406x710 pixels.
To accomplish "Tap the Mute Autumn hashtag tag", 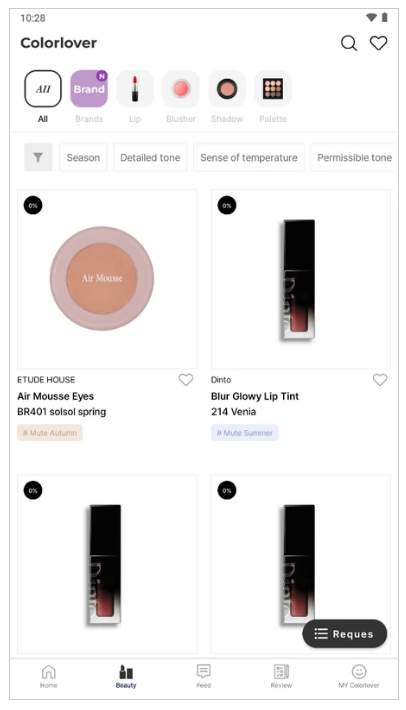I will pos(50,433).
